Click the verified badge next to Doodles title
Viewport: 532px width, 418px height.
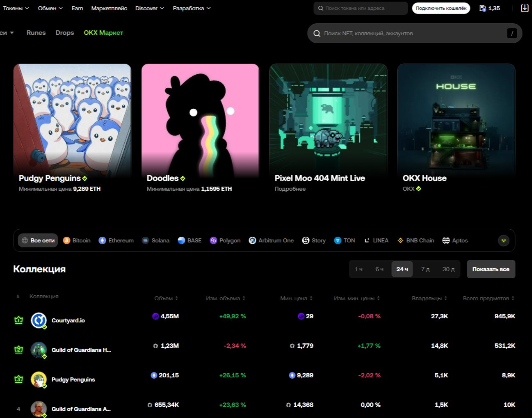coord(183,178)
